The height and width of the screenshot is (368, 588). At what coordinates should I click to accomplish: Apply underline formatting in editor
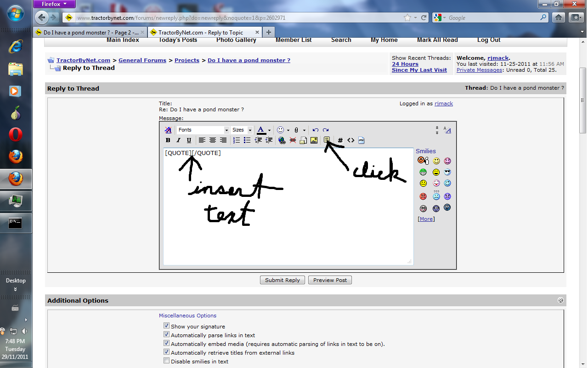click(189, 140)
